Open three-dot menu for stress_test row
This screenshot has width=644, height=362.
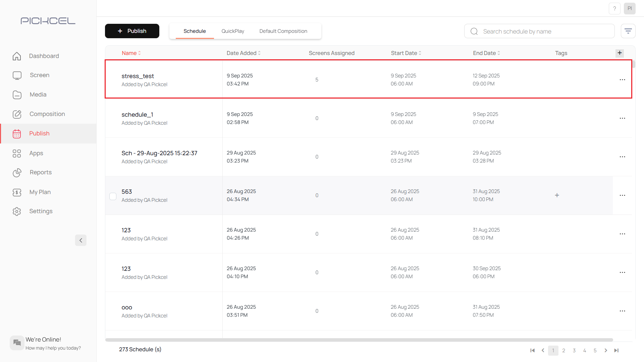[x=622, y=80]
